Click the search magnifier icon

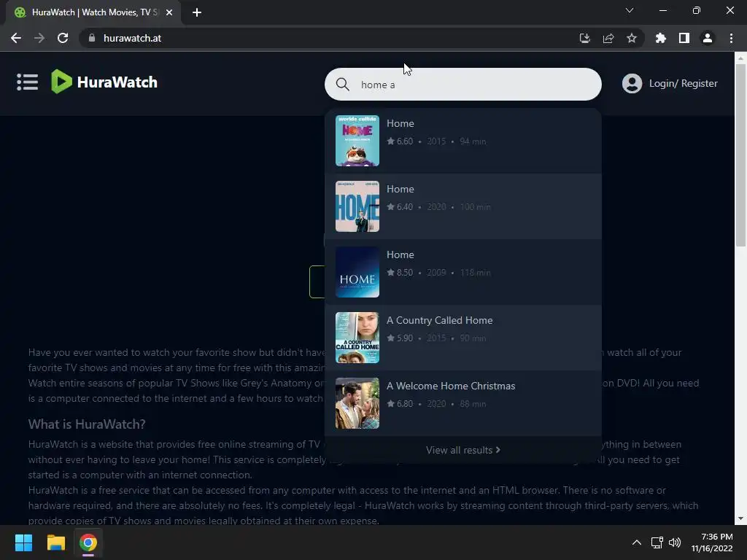coord(343,85)
